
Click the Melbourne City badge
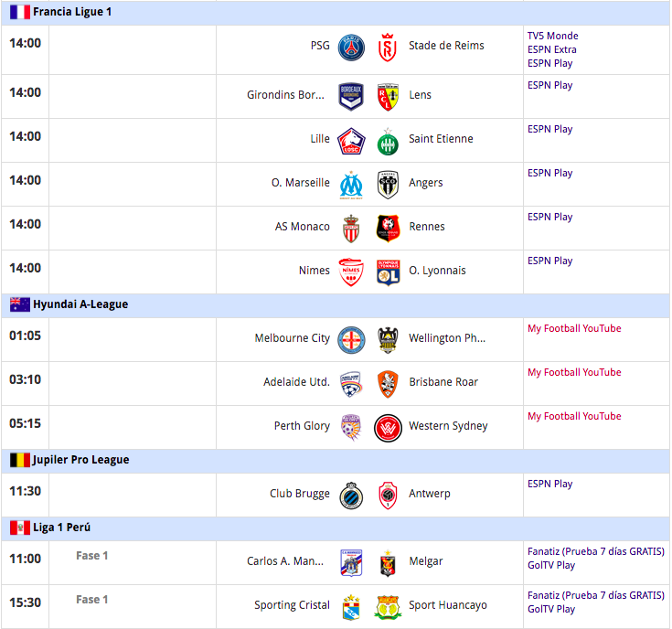pyautogui.click(x=351, y=340)
